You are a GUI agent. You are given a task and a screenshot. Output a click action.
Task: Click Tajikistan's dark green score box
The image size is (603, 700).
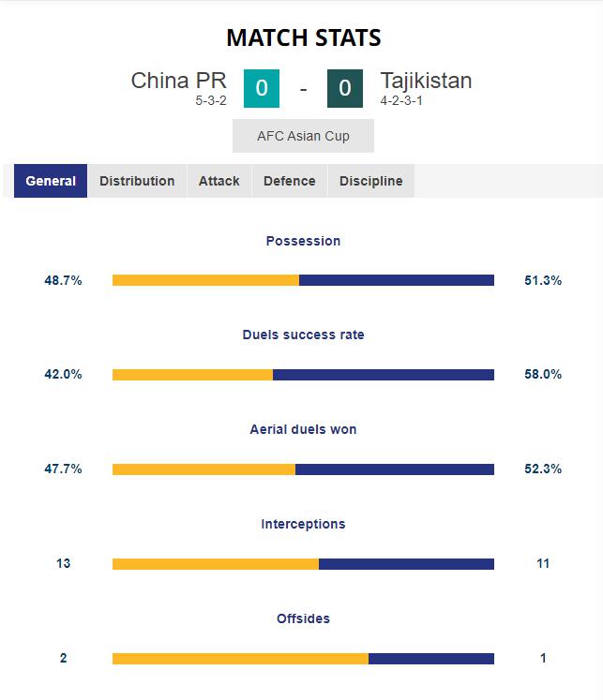point(345,88)
